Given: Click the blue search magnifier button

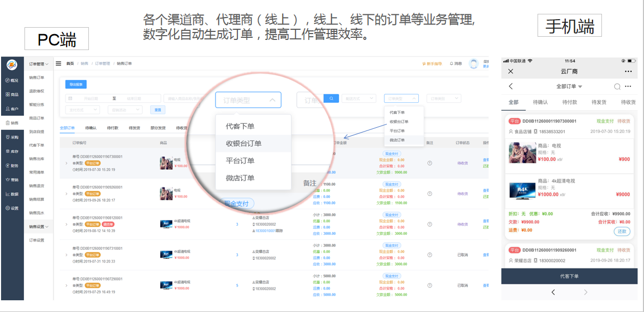Looking at the screenshot, I should click(x=331, y=98).
